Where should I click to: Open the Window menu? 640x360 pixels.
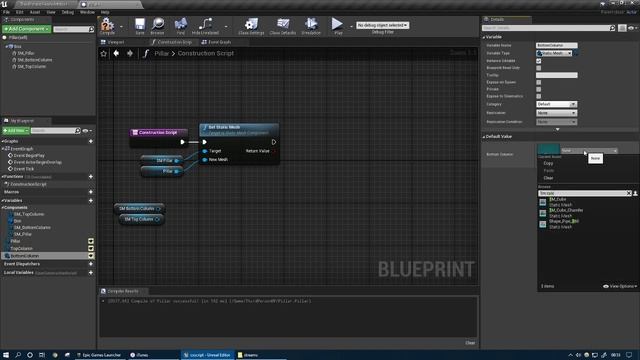(x=87, y=12)
